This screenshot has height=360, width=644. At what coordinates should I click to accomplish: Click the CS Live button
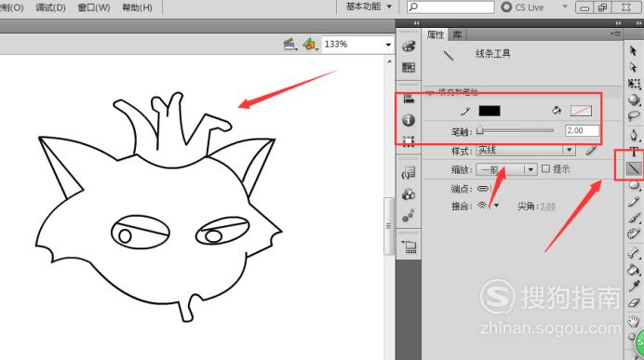(523, 7)
